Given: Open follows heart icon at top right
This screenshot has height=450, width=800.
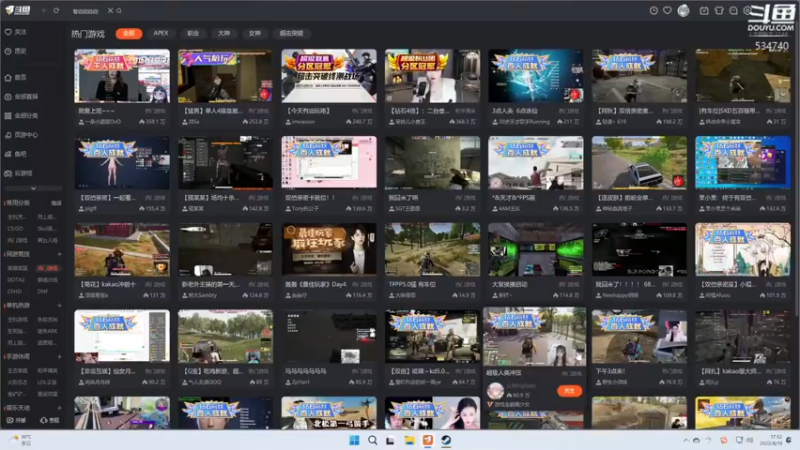Looking at the screenshot, I should coord(667,10).
